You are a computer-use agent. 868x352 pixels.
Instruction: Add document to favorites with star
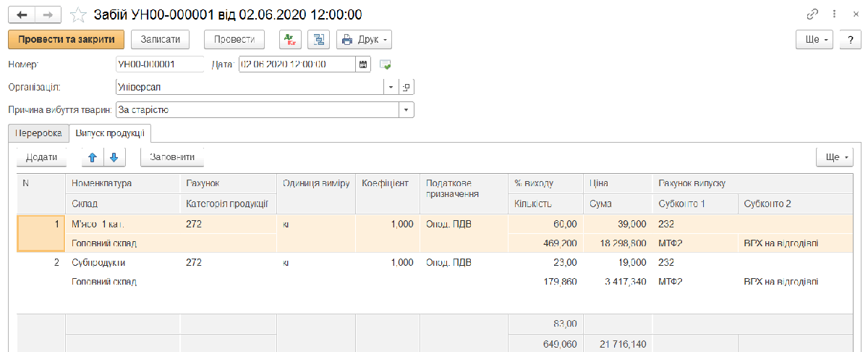tap(78, 14)
